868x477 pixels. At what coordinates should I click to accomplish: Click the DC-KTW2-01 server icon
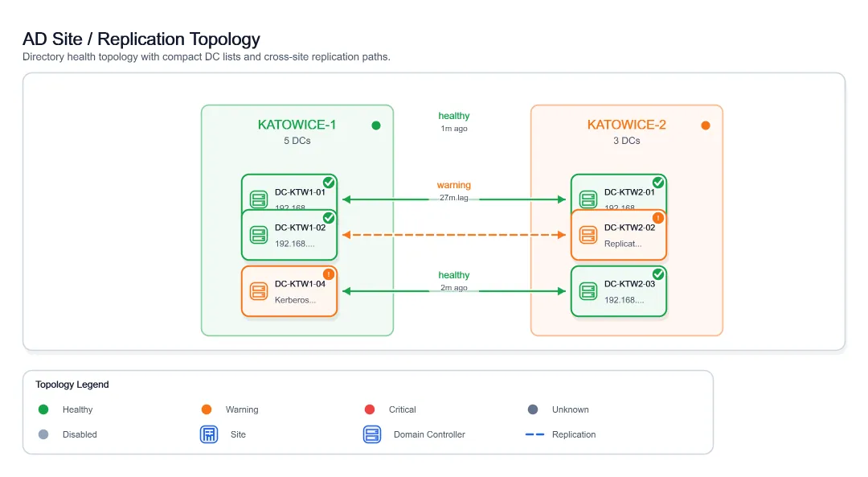click(588, 199)
